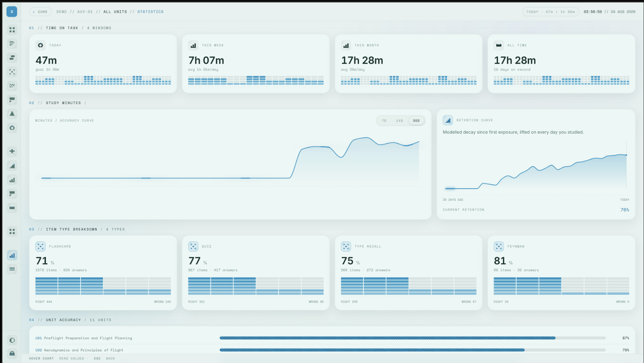Click the icon on the All Time card
The image size is (644, 363).
coord(499,45)
